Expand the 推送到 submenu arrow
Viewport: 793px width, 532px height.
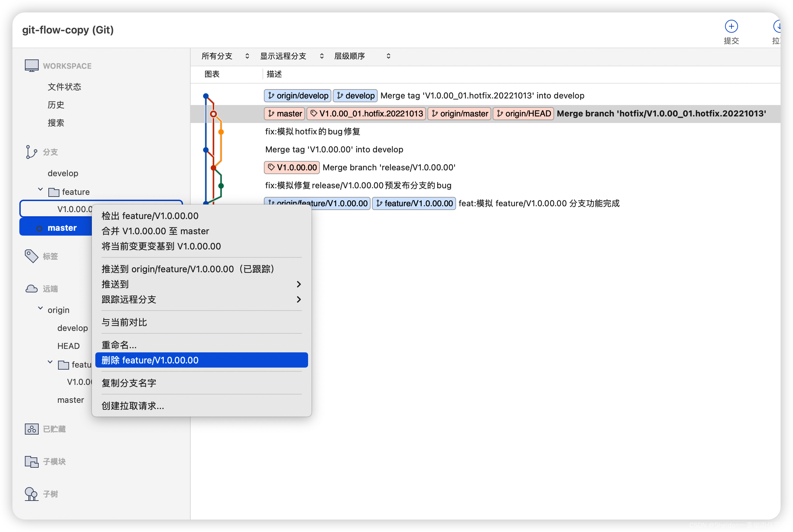299,284
